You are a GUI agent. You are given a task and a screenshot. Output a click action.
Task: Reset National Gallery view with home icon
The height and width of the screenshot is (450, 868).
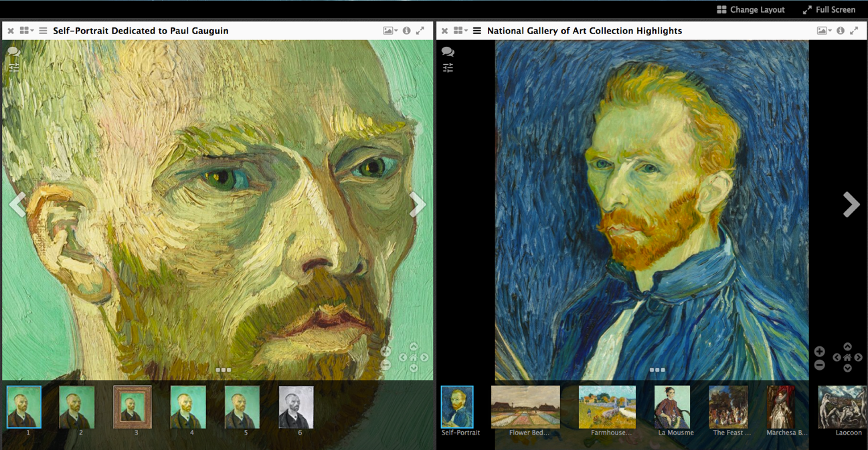tap(847, 358)
